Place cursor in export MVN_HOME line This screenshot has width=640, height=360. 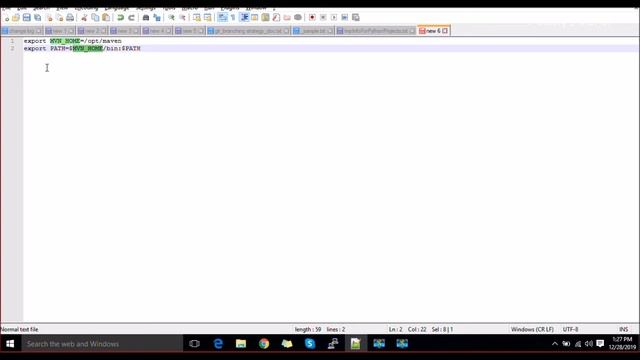(x=72, y=41)
